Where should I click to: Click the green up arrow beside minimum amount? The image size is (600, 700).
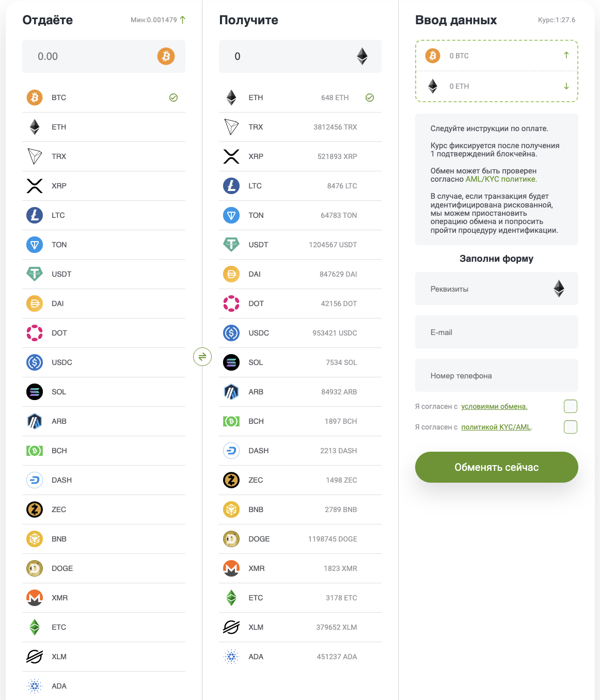[x=183, y=20]
